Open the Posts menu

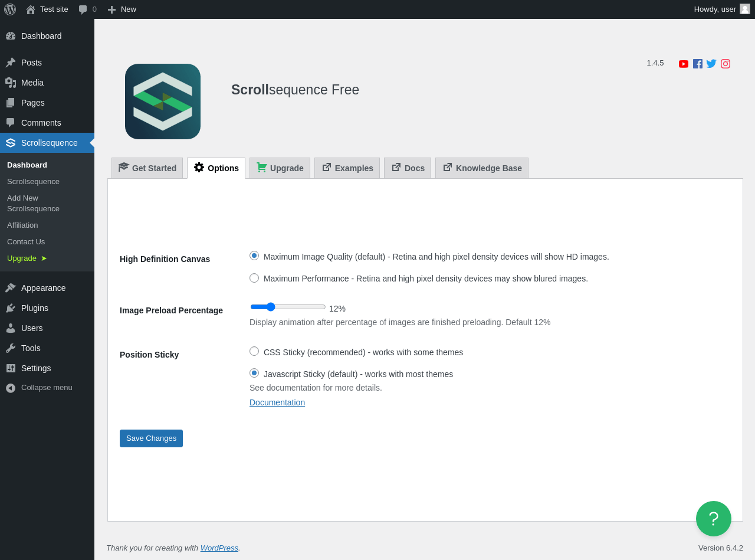47,63
